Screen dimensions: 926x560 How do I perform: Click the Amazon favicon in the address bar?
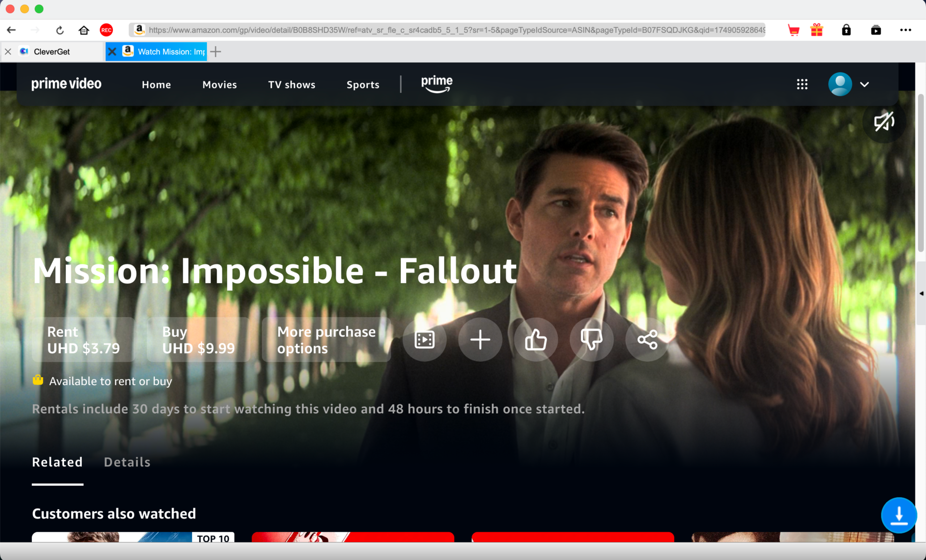tap(139, 30)
